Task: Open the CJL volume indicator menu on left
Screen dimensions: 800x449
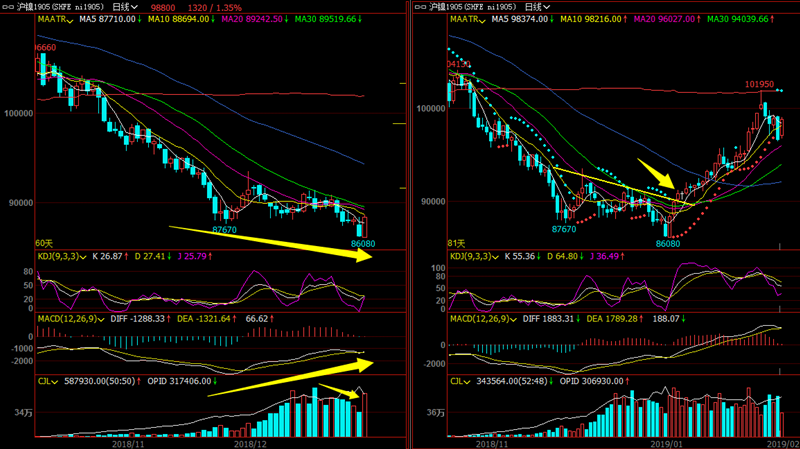Action: 17,381
